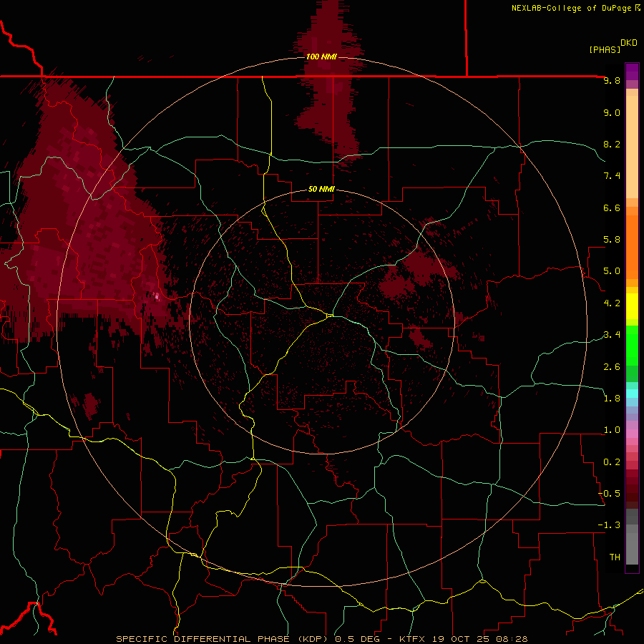Click the 100 NMI range ring label

pyautogui.click(x=321, y=57)
